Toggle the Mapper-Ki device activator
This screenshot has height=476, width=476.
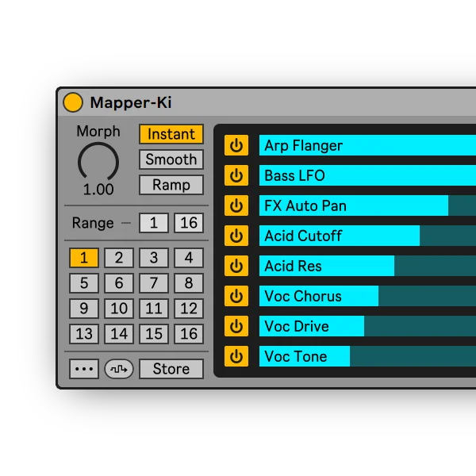tap(73, 102)
